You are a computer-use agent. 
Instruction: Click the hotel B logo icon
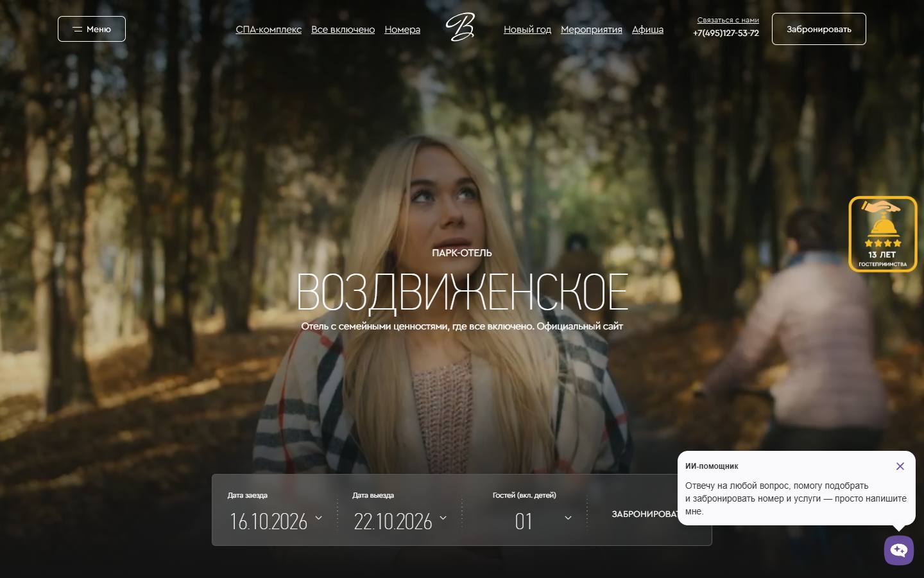click(460, 28)
